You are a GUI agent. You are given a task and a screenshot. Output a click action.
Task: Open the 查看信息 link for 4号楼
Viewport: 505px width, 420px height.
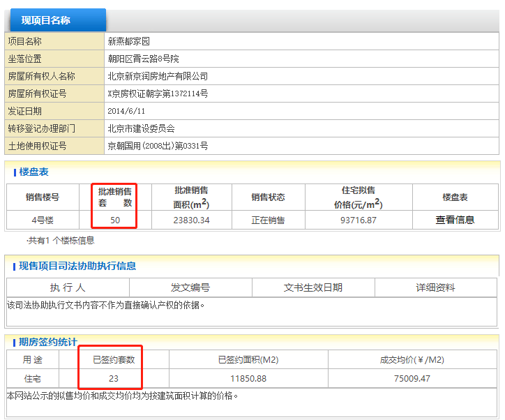tap(455, 220)
